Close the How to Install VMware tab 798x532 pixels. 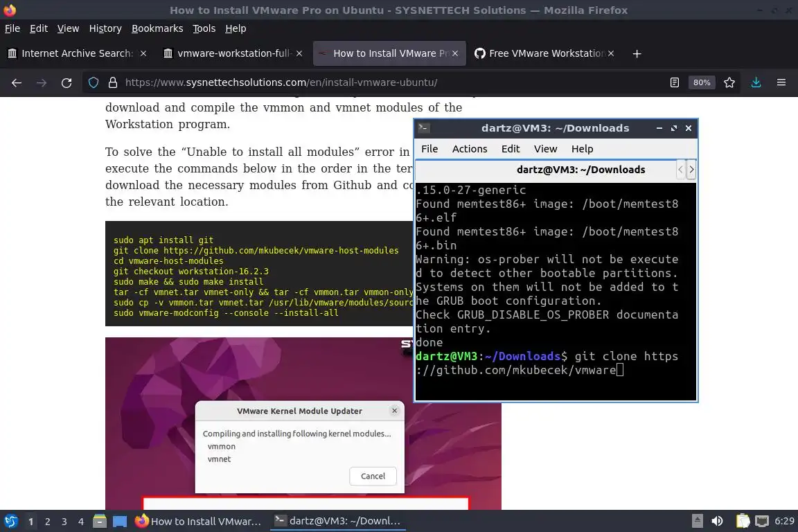(x=455, y=53)
